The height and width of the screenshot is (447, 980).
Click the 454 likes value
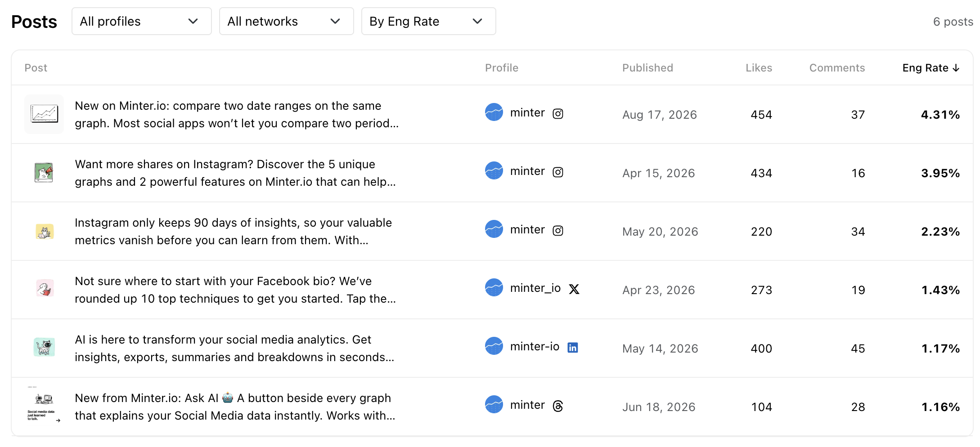click(x=761, y=115)
